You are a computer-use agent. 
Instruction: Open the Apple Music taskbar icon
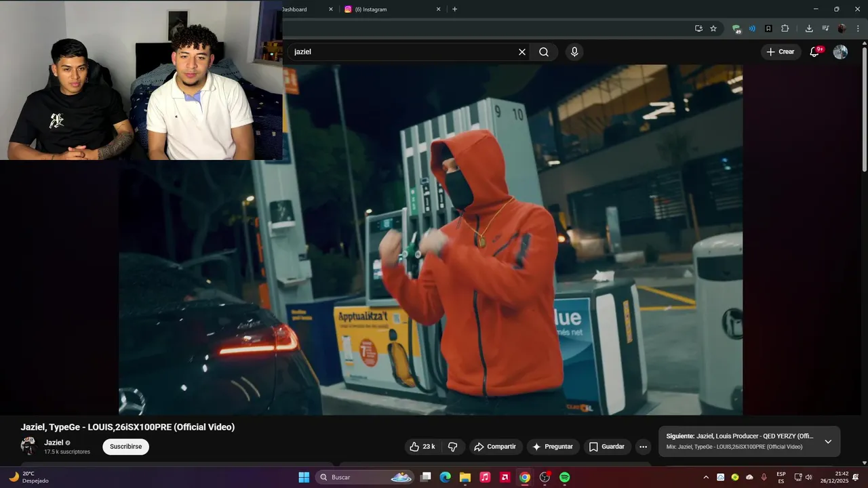(485, 477)
